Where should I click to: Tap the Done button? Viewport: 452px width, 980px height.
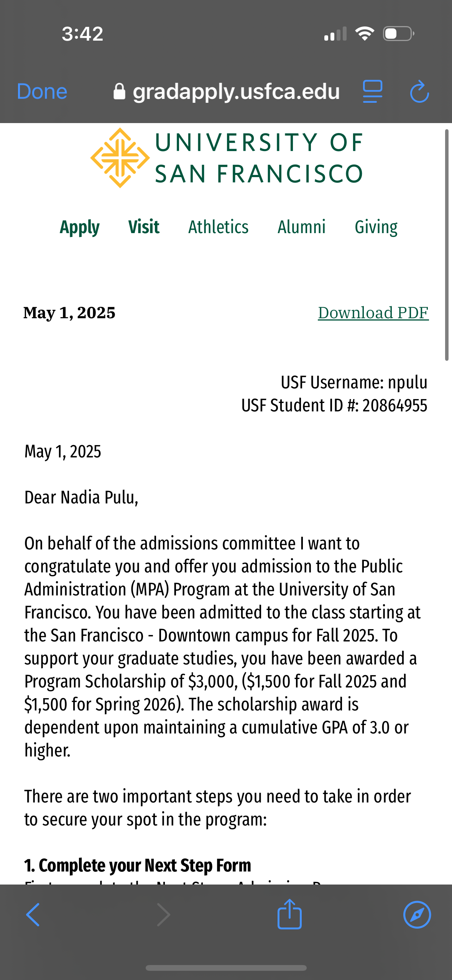[42, 92]
